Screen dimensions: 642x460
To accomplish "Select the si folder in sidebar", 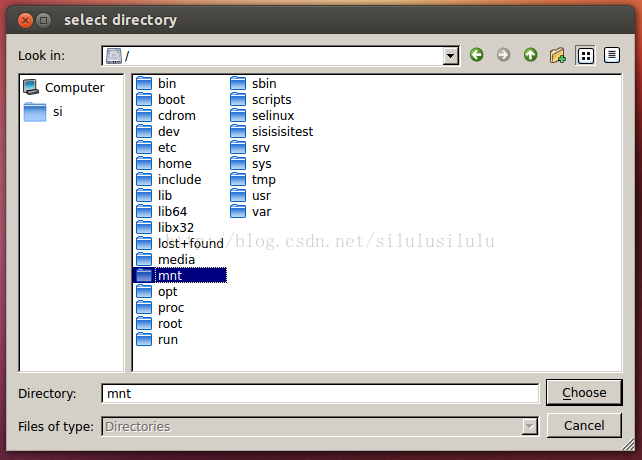I will 56,112.
